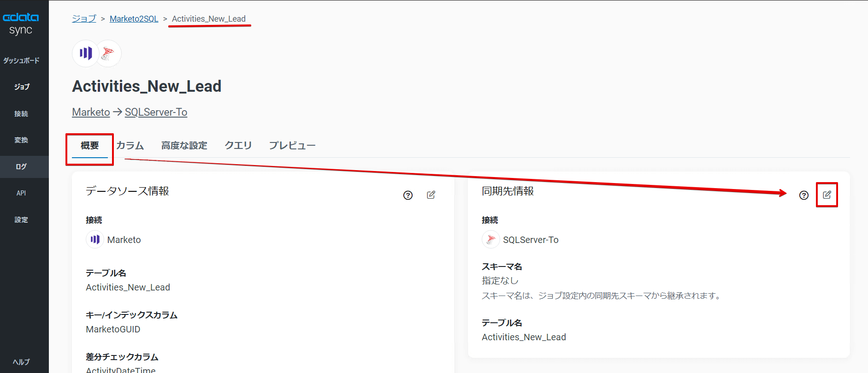Open help for 同期先情報 section
The width and height of the screenshot is (868, 373).
pyautogui.click(x=804, y=195)
